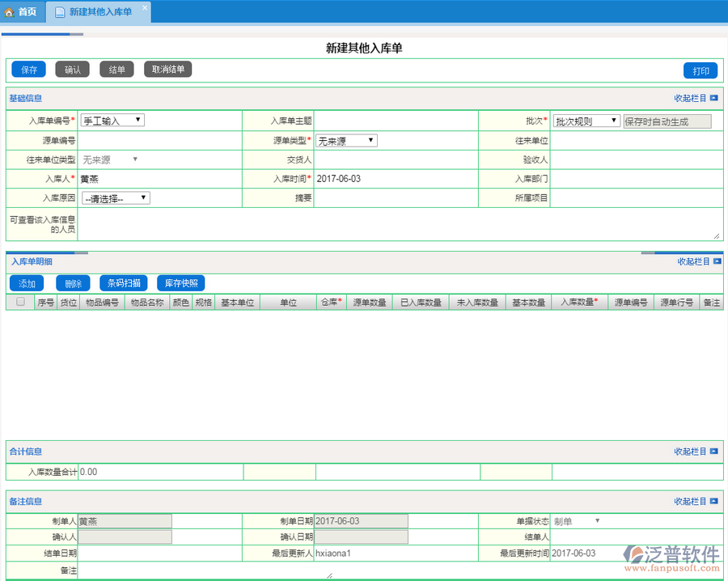
Task: Expand the 源单类型 无来源 dropdown
Action: coord(346,141)
